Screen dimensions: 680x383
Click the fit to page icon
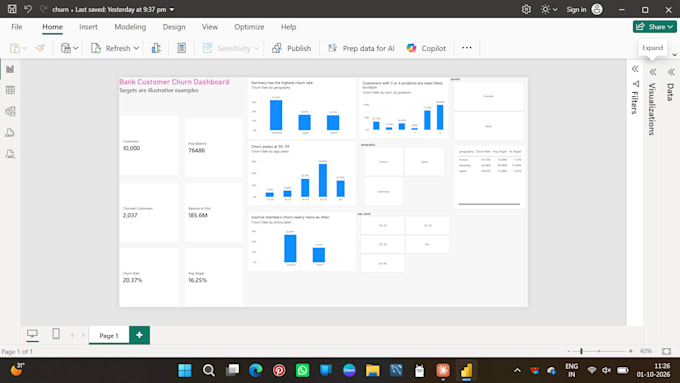(667, 351)
